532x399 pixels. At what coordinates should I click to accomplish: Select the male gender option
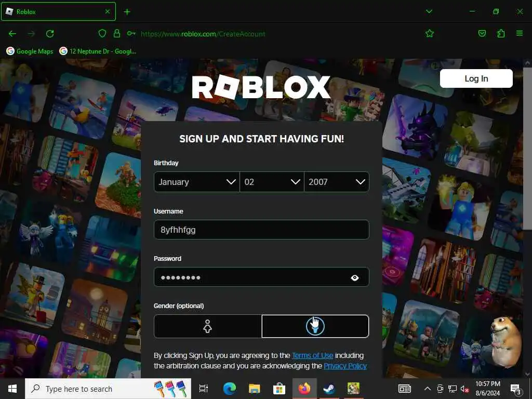pyautogui.click(x=315, y=326)
